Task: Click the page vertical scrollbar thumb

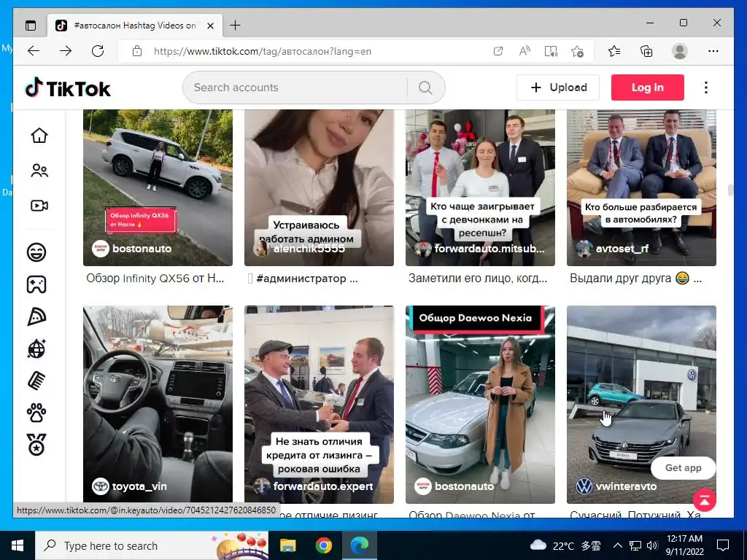Action: click(730, 190)
